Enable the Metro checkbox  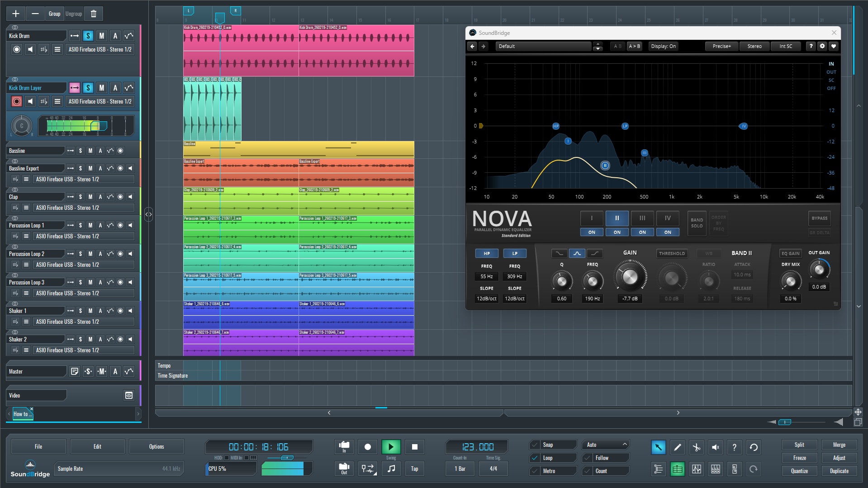[x=536, y=471]
